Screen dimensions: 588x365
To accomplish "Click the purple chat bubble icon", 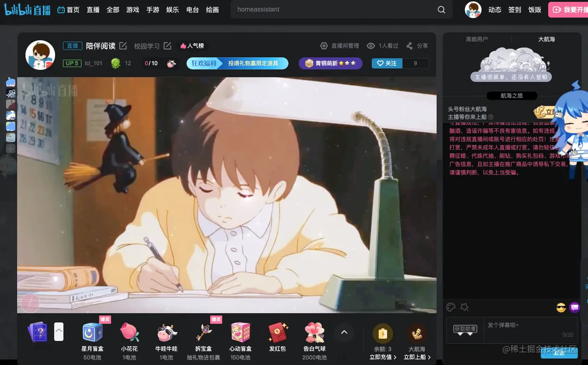I will tap(575, 307).
